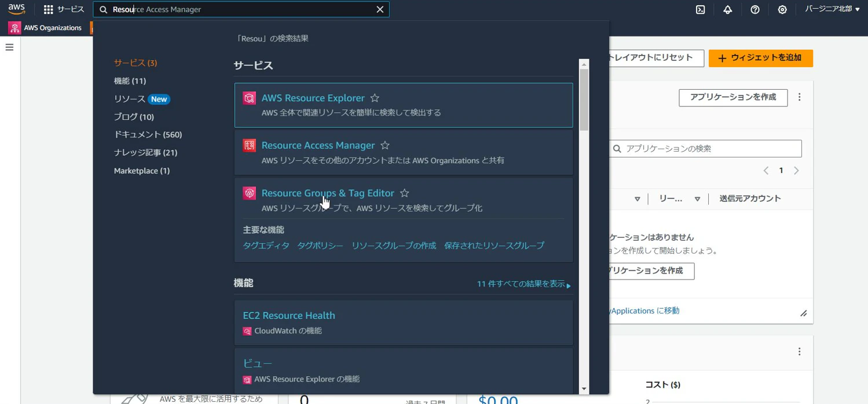Click CloudWatch icon under EC2 Resource Health

[x=247, y=331]
